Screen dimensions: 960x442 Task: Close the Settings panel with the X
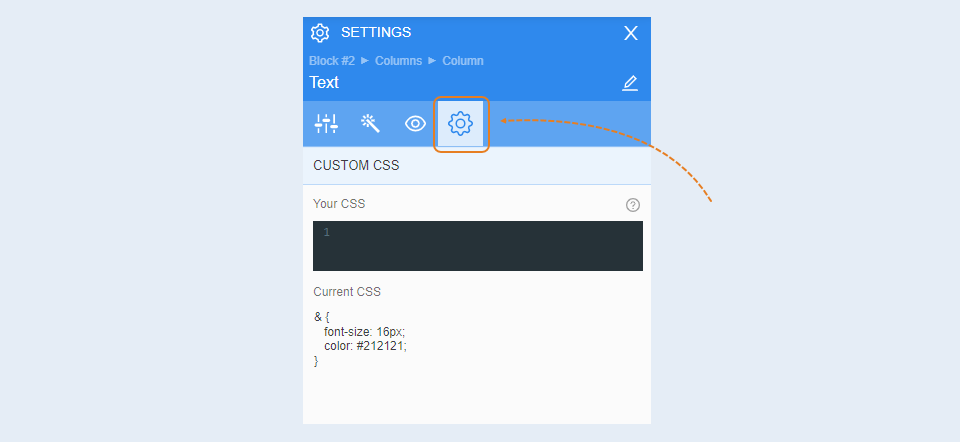tap(631, 33)
